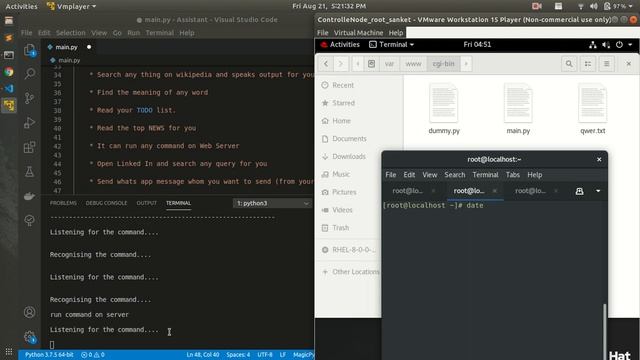Select the dummy.py file thumbnail
This screenshot has height=360, width=640.
coord(444,103)
